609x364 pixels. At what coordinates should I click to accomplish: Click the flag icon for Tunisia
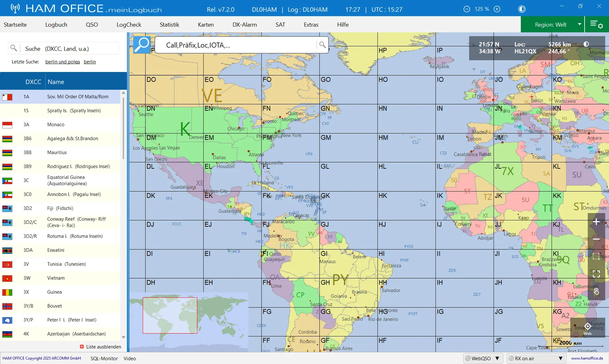[x=7, y=264]
